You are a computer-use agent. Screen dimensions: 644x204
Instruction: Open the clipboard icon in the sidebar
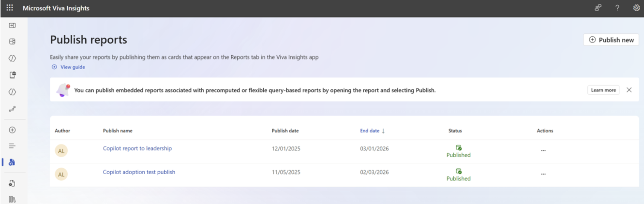click(13, 75)
